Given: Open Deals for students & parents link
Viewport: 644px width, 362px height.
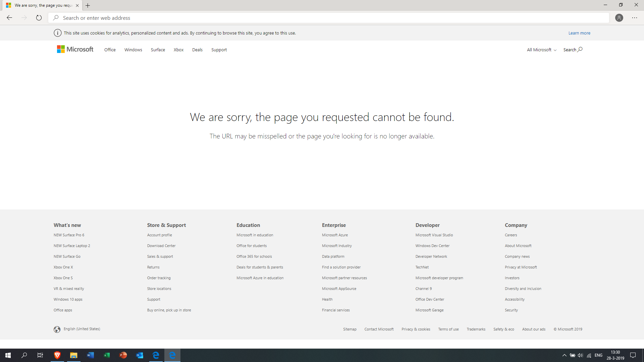Looking at the screenshot, I should tap(260, 267).
